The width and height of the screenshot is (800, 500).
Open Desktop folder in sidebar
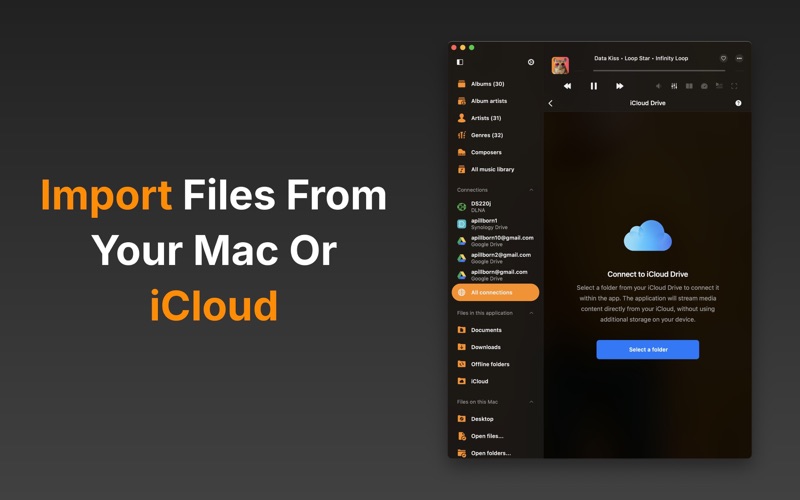495,419
